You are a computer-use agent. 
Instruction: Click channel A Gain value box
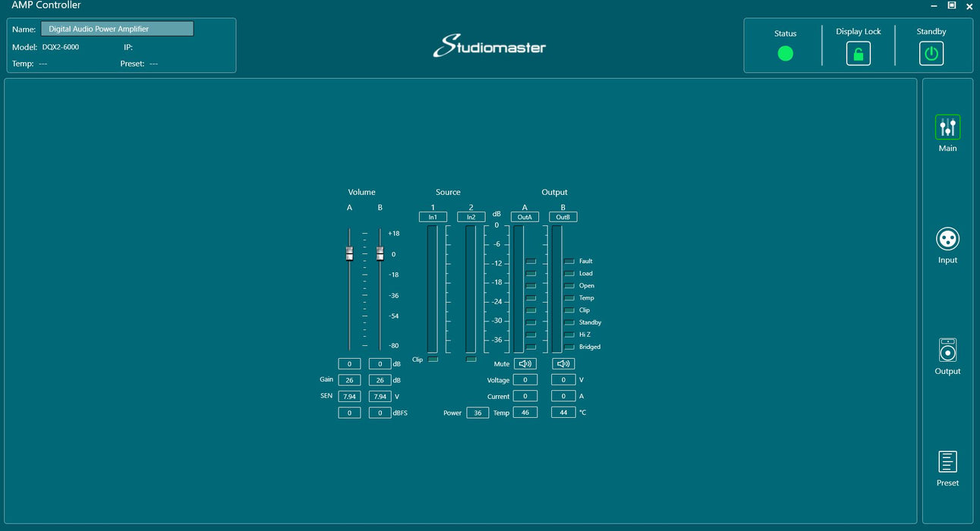tap(349, 380)
